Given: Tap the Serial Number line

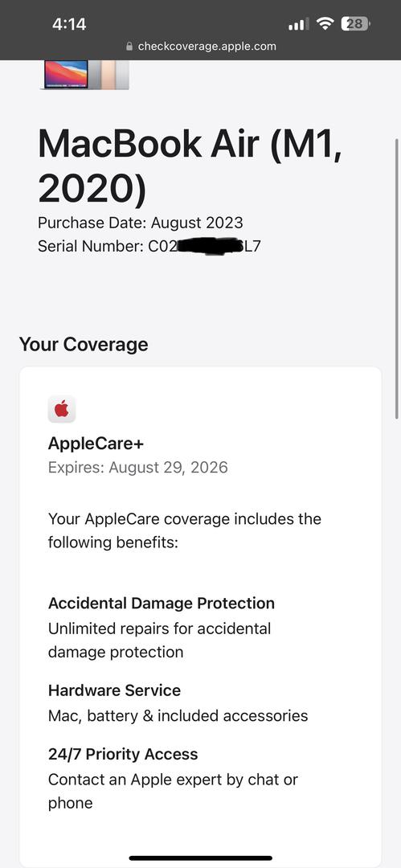Looking at the screenshot, I should coord(149,247).
